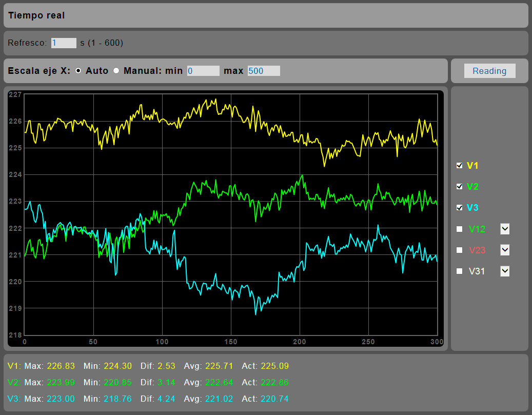Click the V3 legend label
This screenshot has height=415, width=532.
(x=472, y=208)
